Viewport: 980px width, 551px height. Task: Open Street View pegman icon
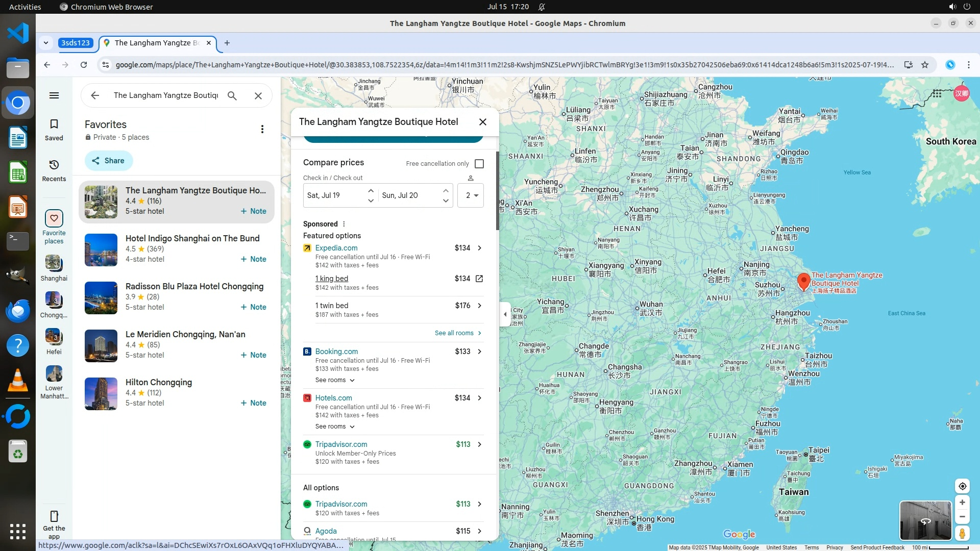pos(962,534)
